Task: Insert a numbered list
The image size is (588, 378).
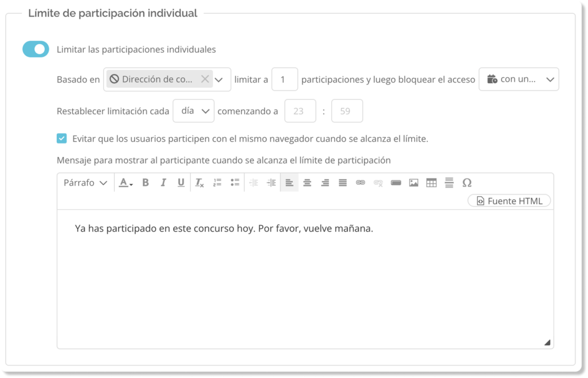Action: [x=217, y=182]
